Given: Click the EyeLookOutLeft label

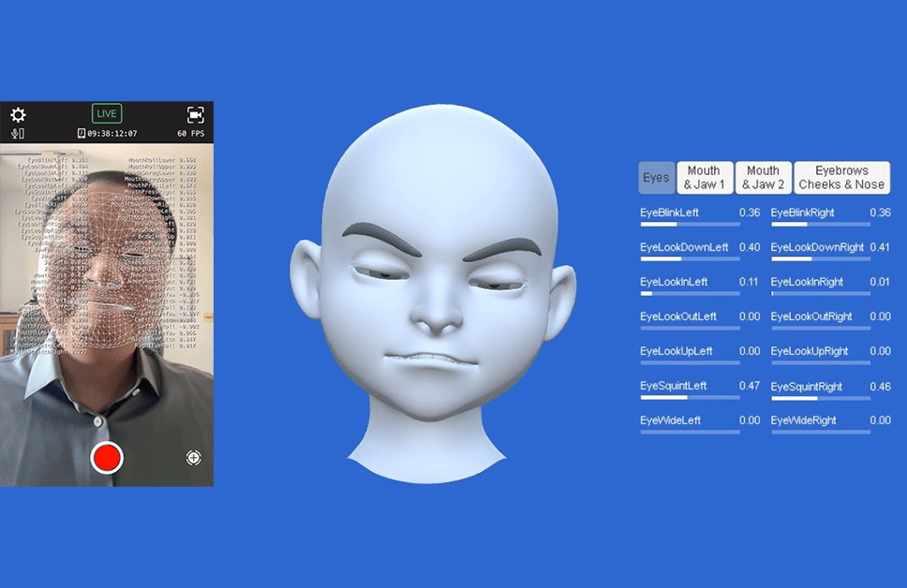Looking at the screenshot, I should pos(678,316).
